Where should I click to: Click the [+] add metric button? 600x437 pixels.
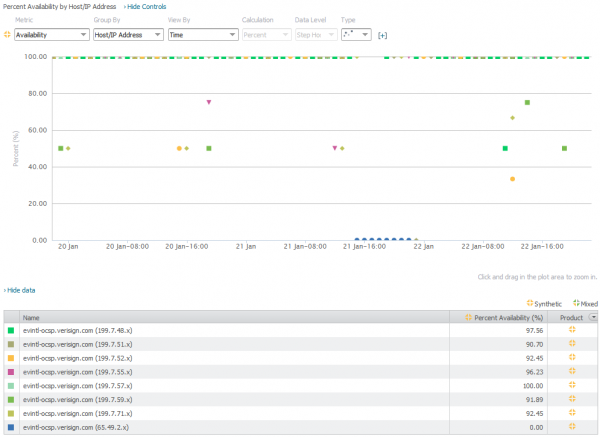point(382,36)
